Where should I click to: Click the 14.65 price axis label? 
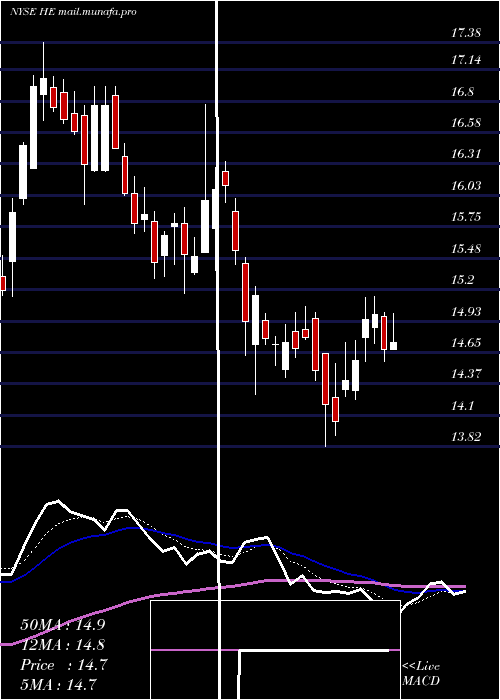click(x=466, y=342)
